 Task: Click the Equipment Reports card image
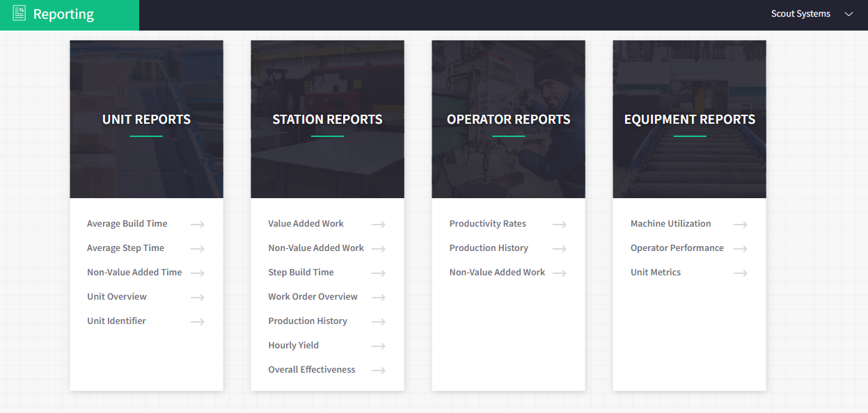(689, 119)
